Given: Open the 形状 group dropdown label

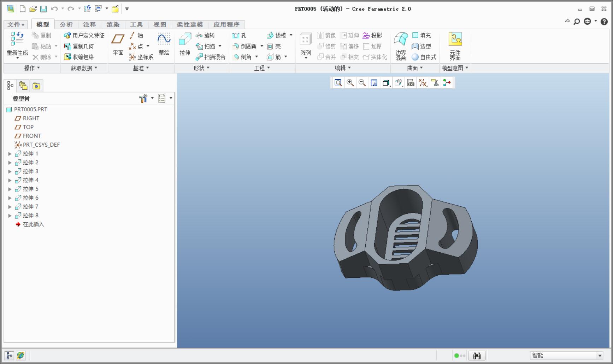Looking at the screenshot, I should tap(201, 68).
